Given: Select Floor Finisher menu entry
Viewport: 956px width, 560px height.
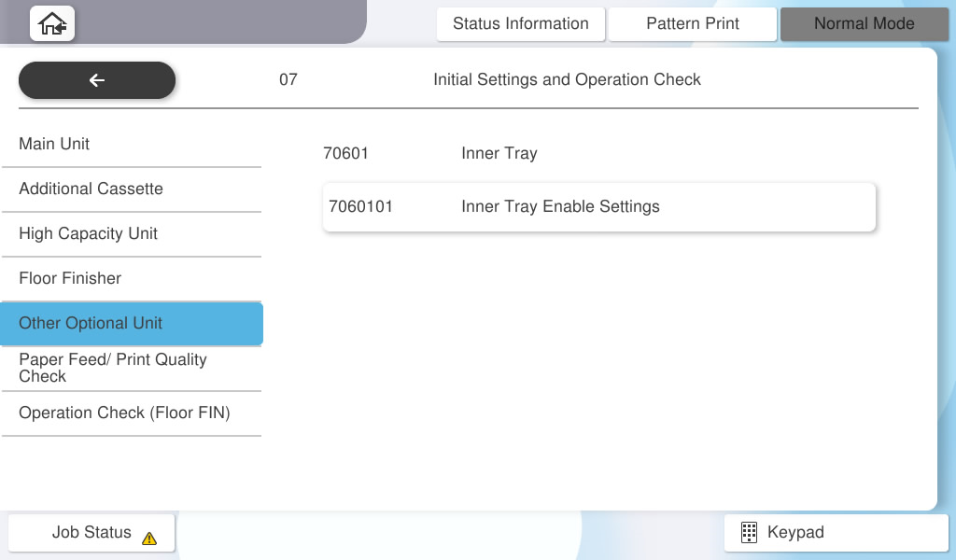Looking at the screenshot, I should [131, 279].
